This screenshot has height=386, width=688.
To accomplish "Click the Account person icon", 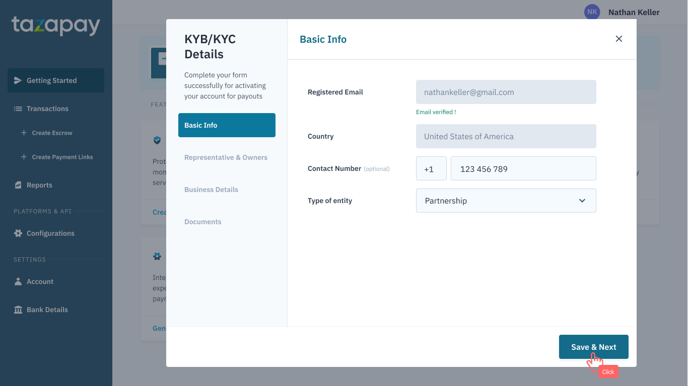I will (18, 282).
